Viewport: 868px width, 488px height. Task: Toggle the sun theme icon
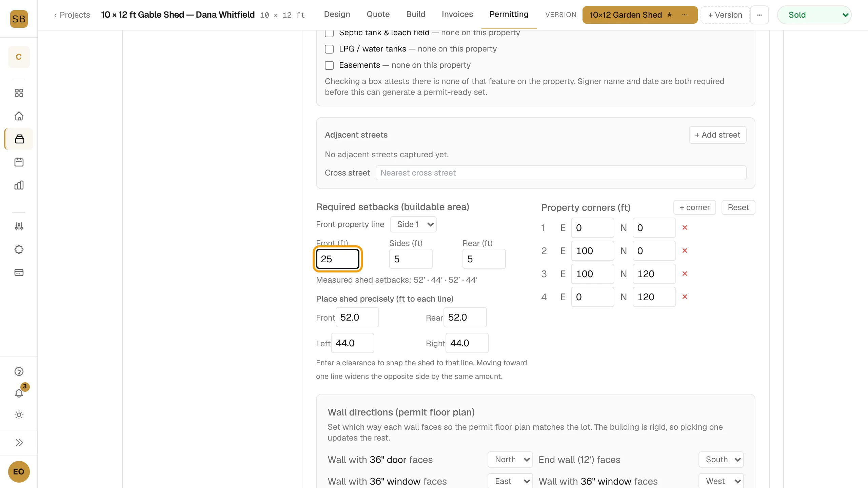(x=19, y=415)
